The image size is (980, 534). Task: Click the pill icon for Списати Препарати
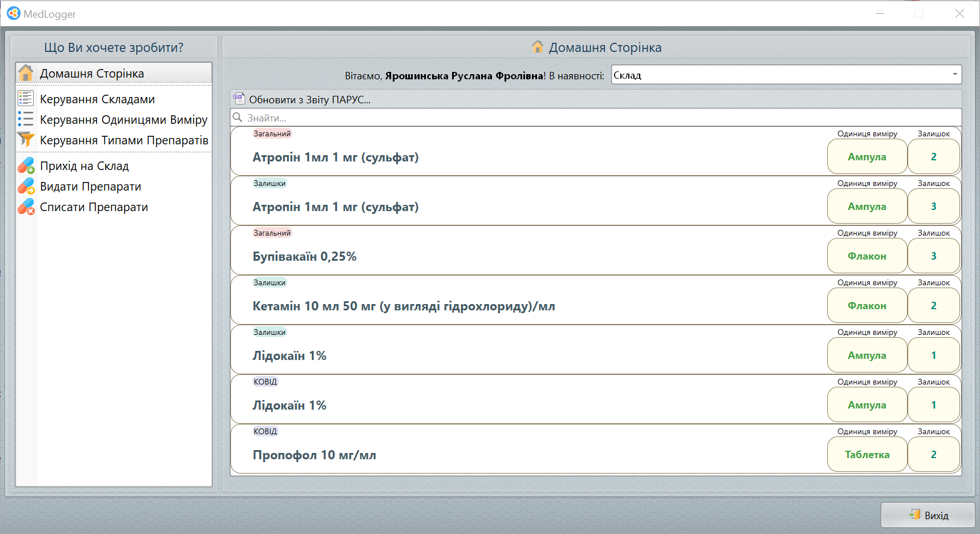(x=26, y=207)
